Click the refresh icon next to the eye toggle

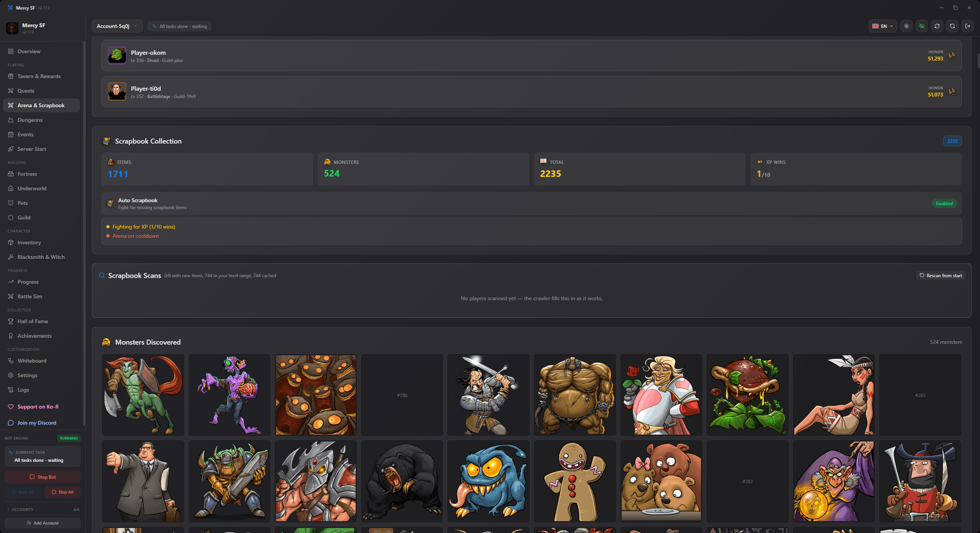point(937,26)
